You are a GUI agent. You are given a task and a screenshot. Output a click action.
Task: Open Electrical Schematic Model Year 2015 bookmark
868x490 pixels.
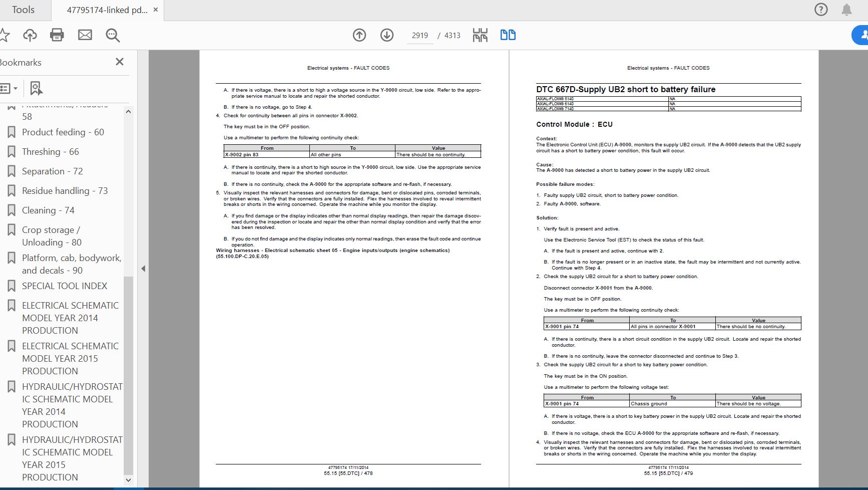(x=70, y=358)
